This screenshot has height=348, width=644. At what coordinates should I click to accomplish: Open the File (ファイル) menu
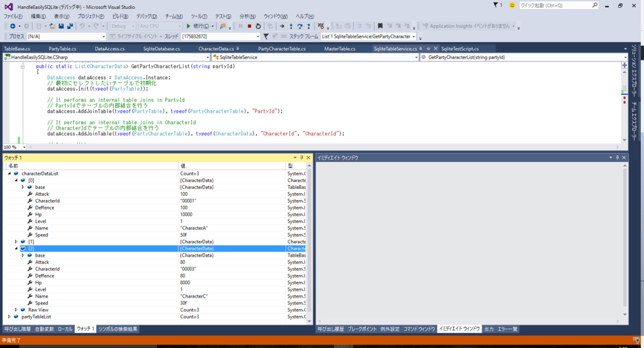coord(13,16)
